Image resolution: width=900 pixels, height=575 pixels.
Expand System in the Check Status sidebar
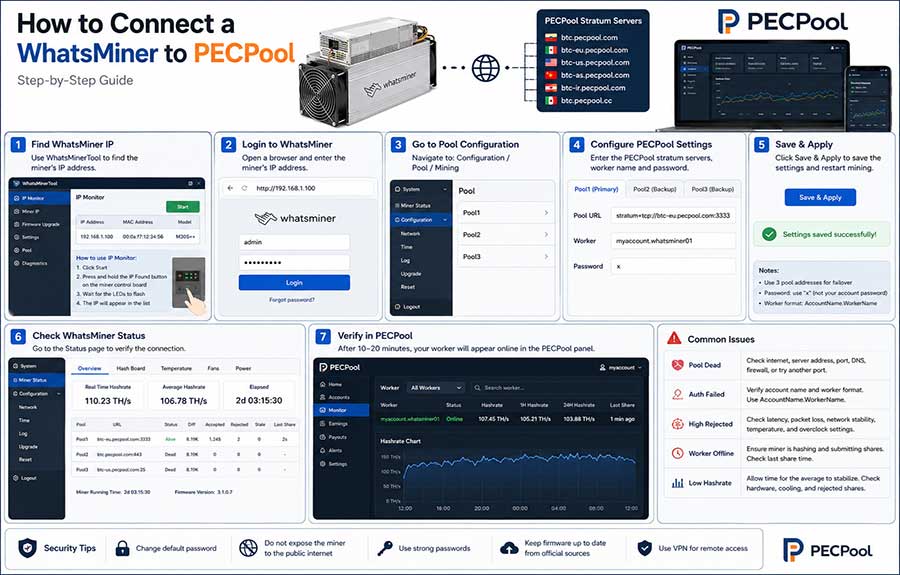click(24, 366)
